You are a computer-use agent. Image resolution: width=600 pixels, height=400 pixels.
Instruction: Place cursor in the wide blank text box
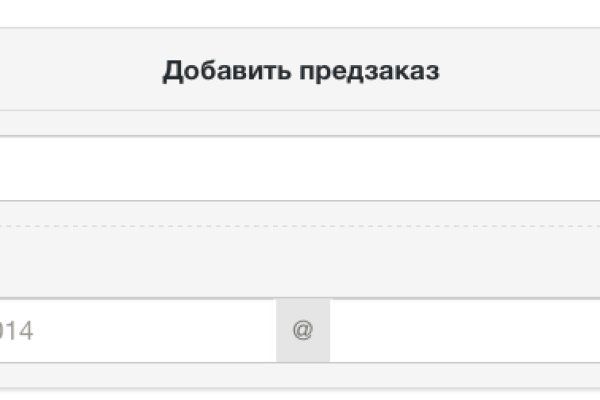(300, 168)
